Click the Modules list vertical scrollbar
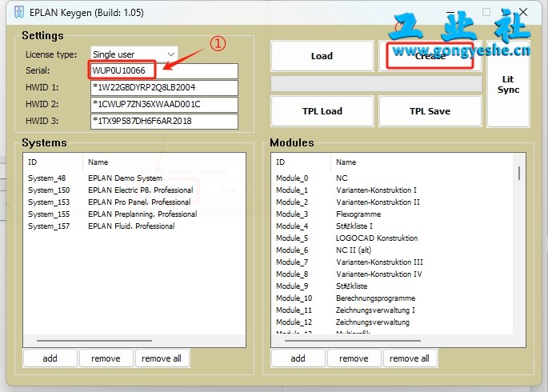The width and height of the screenshot is (548, 392). click(x=519, y=174)
